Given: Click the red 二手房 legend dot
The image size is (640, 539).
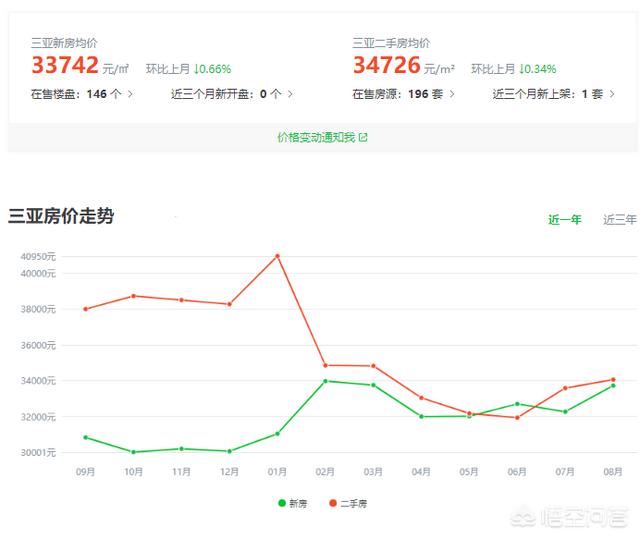Looking at the screenshot, I should coord(333,503).
